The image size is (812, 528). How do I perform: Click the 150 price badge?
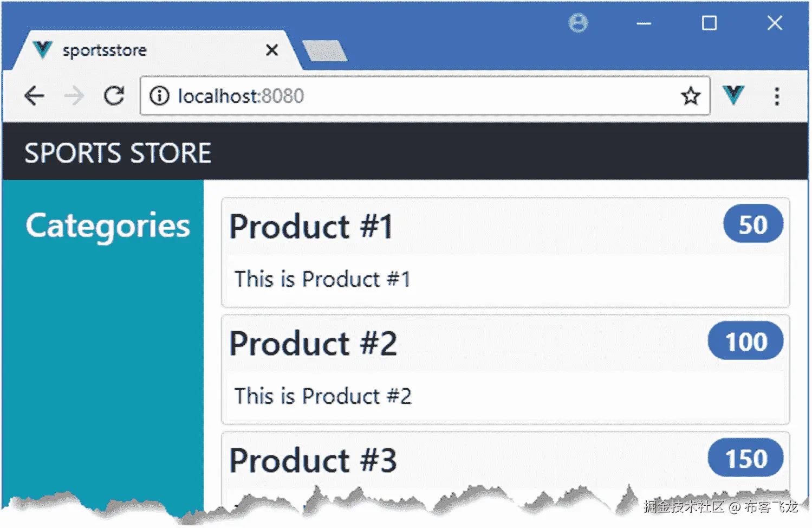(x=745, y=459)
